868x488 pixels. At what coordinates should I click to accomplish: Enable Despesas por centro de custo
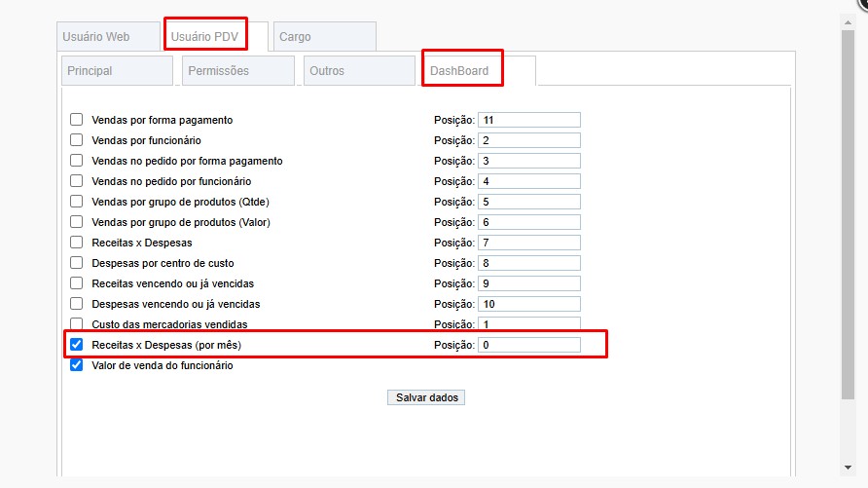(77, 263)
